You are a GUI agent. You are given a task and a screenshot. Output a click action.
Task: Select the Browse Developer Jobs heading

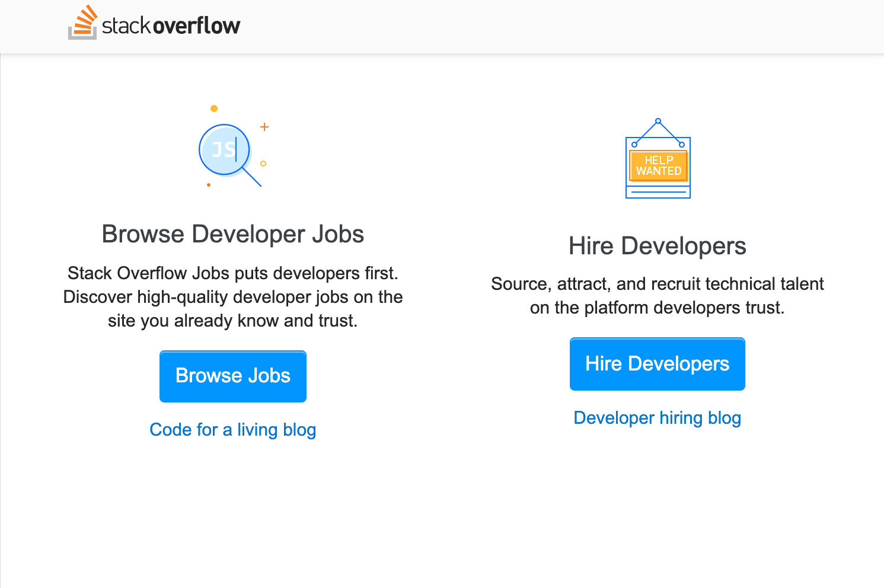click(x=233, y=234)
